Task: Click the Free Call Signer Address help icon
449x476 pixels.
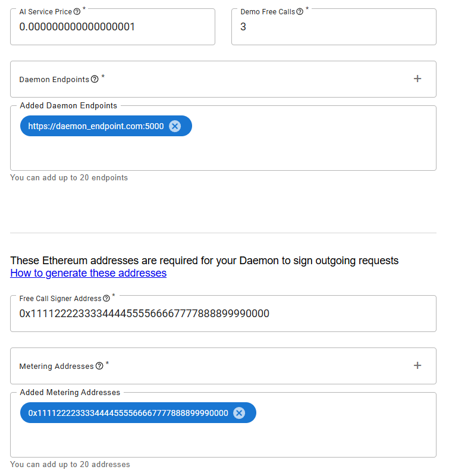Action: click(x=106, y=299)
